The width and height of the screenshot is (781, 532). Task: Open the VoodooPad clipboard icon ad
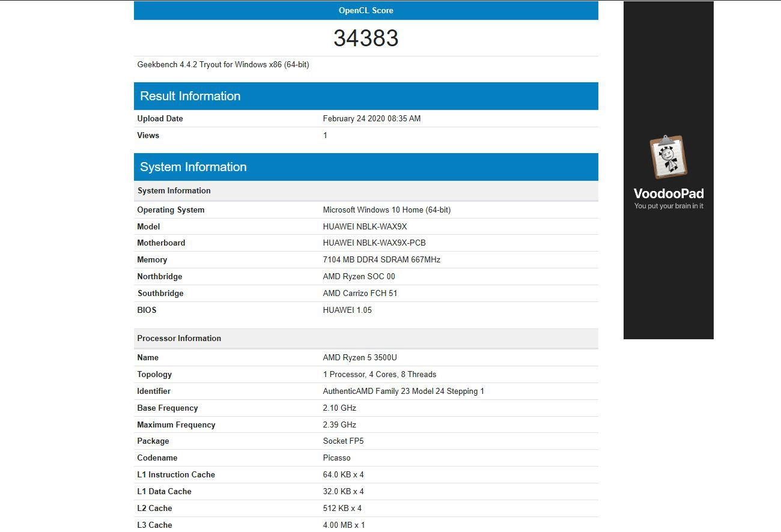668,157
